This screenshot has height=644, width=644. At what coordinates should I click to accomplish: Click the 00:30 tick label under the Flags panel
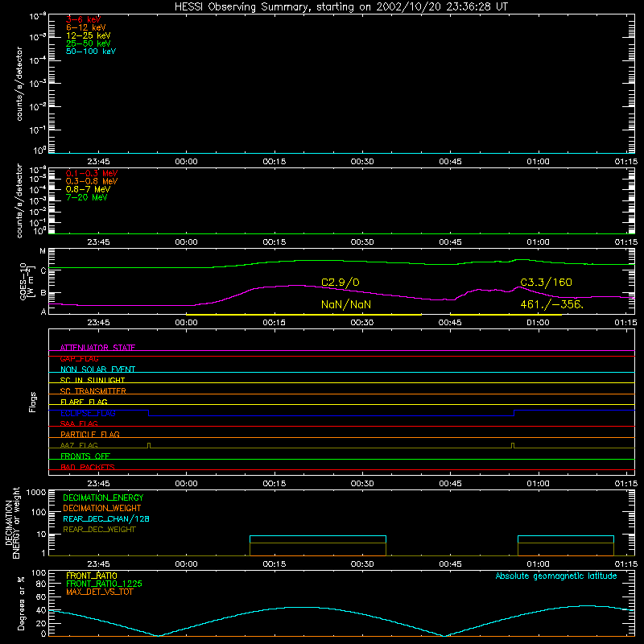(x=361, y=484)
